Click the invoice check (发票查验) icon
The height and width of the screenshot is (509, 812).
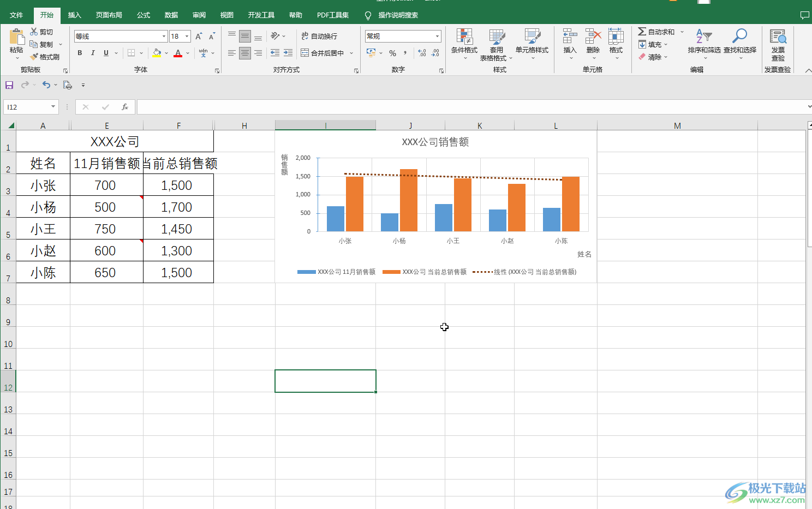pos(778,37)
